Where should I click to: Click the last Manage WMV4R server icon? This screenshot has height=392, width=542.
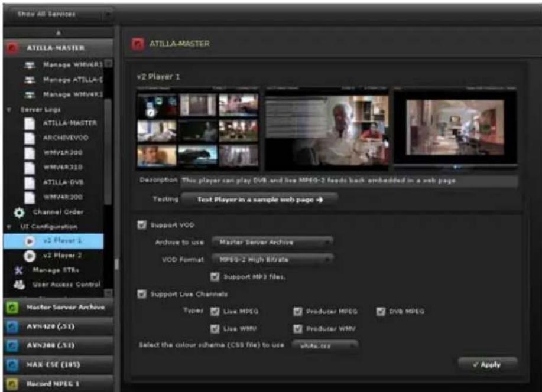tap(30, 94)
